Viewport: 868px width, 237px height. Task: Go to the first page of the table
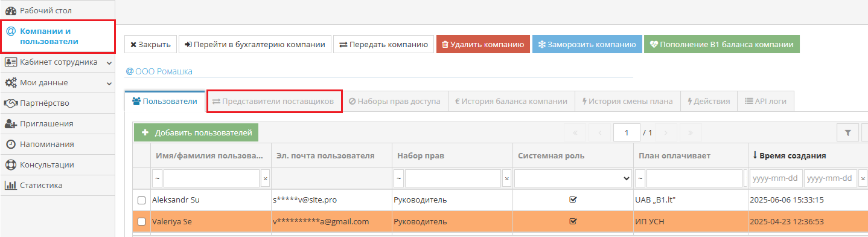[575, 132]
